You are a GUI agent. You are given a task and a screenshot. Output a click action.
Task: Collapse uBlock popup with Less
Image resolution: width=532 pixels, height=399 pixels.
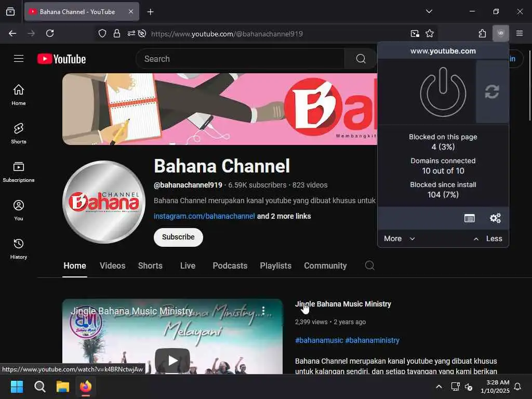[487, 238]
